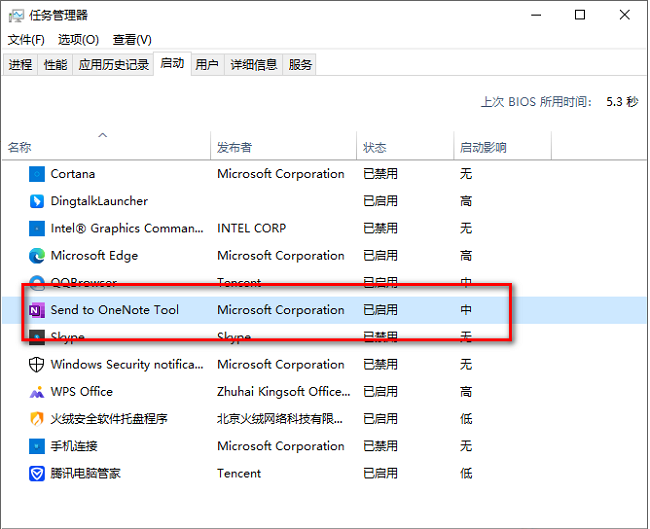
Task: Select the 启动 tab
Action: click(172, 63)
